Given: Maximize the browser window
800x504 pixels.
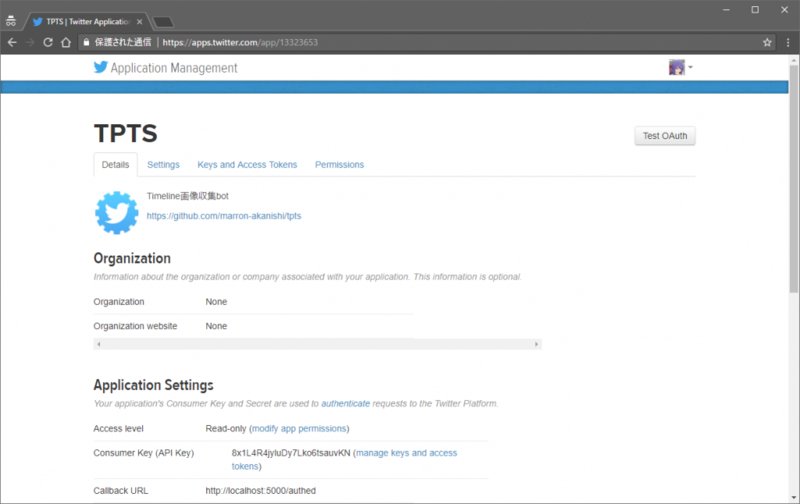Looking at the screenshot, I should point(755,10).
